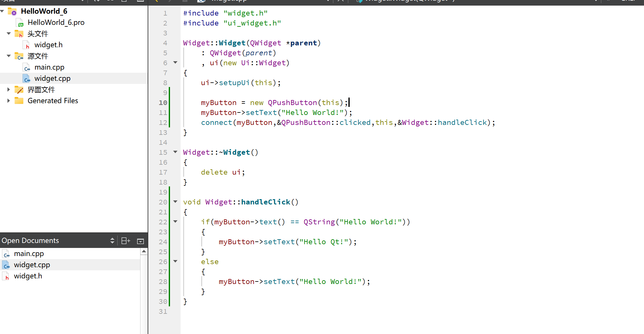Click setupUi on line 8

(x=234, y=83)
